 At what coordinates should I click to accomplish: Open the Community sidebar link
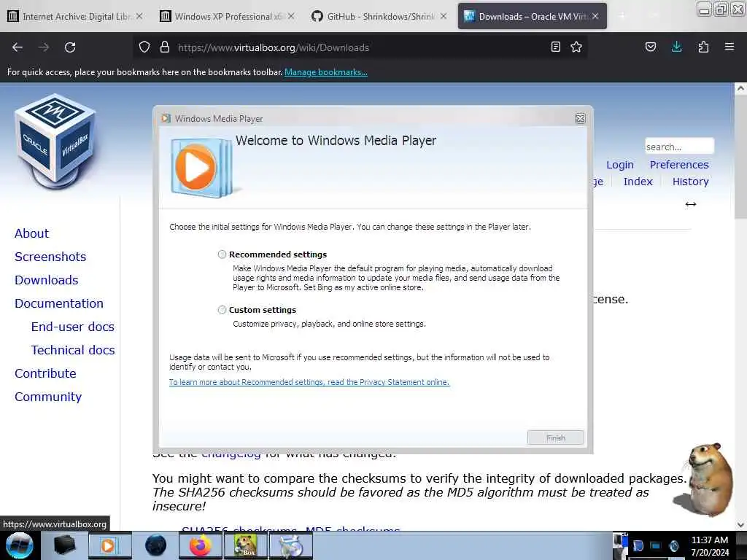(x=48, y=397)
